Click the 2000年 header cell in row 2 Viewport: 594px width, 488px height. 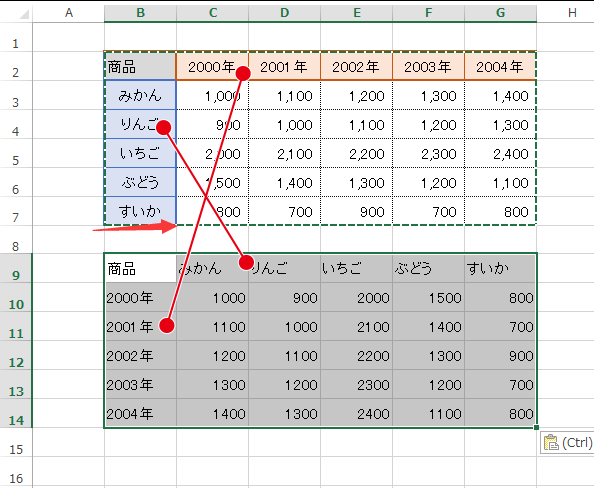coord(212,66)
